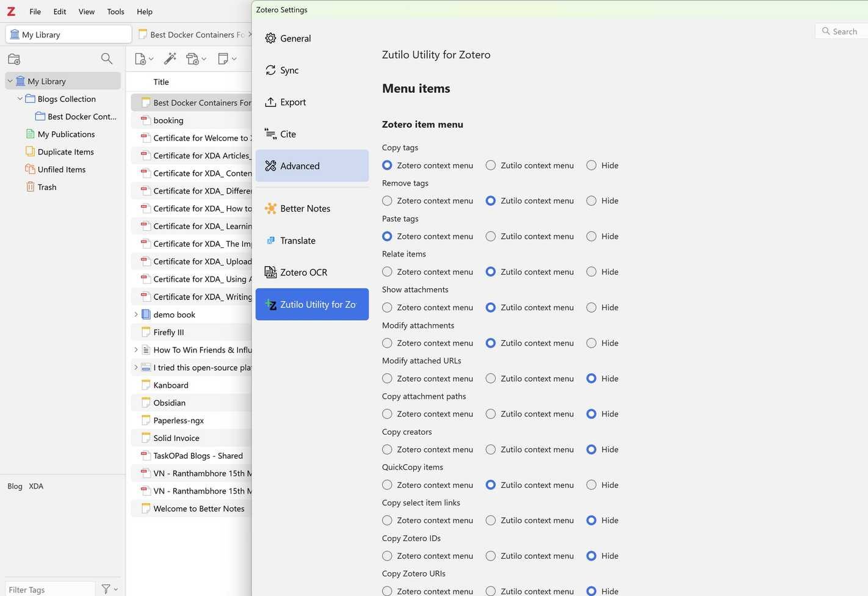Select the Translate settings entry
868x596 pixels.
pos(298,241)
